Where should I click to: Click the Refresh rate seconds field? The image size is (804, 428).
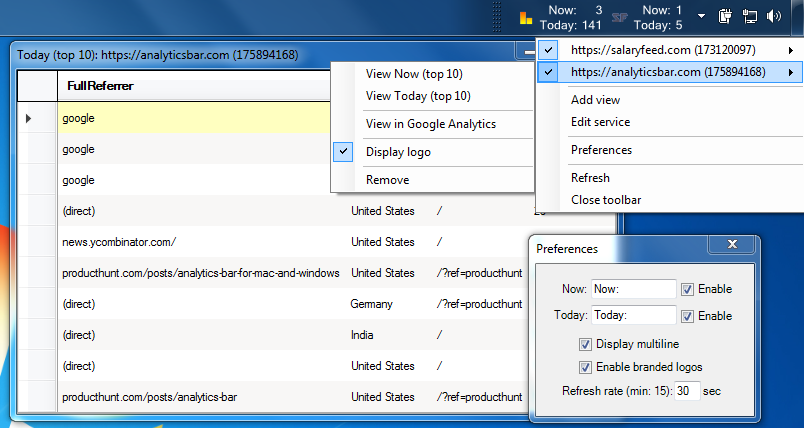pos(687,391)
